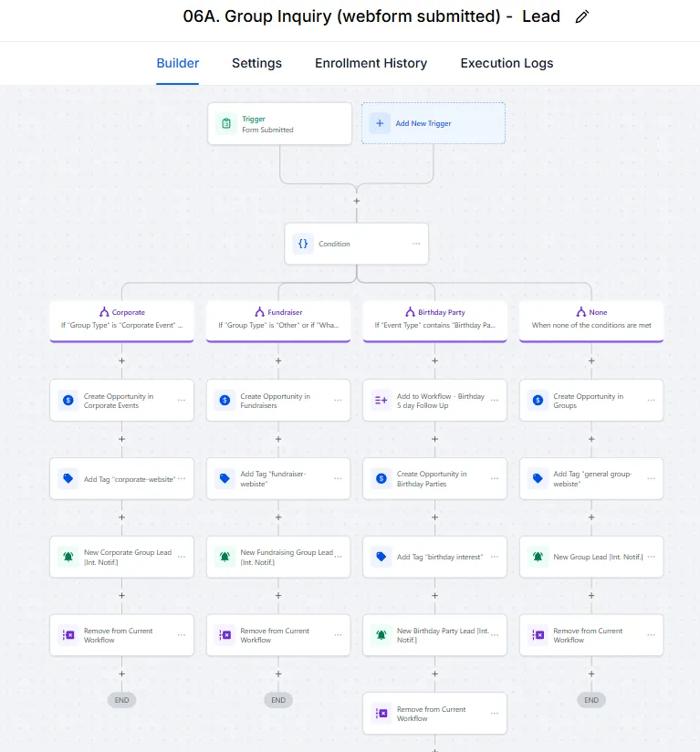This screenshot has height=752, width=700.
Task: Click the general group-webiste tag icon
Action: (538, 478)
